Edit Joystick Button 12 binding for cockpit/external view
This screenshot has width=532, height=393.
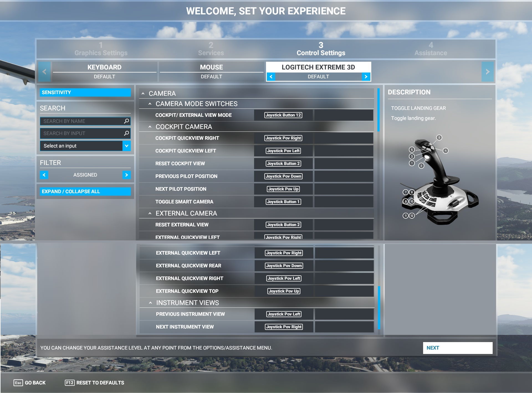(283, 115)
